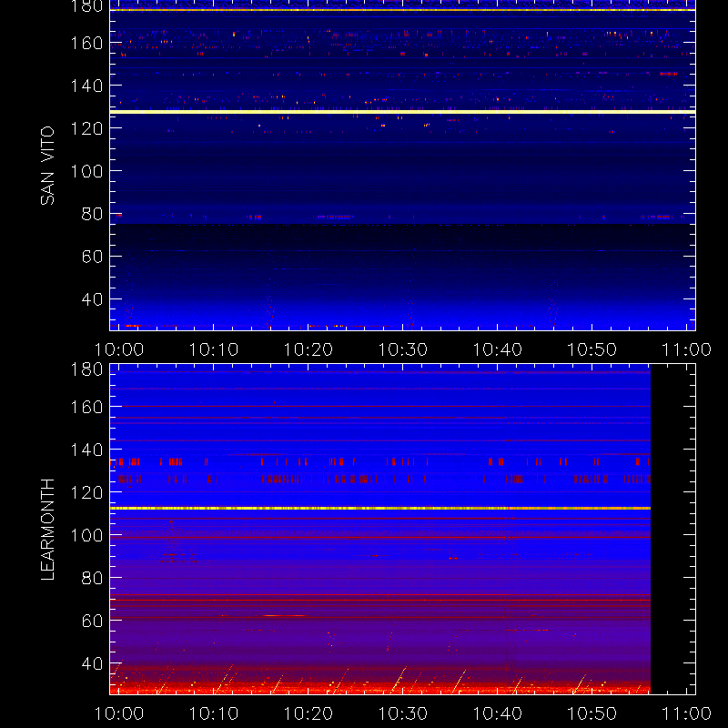
Task: Click 10:00 under the San Vito plot
Action: (x=119, y=349)
